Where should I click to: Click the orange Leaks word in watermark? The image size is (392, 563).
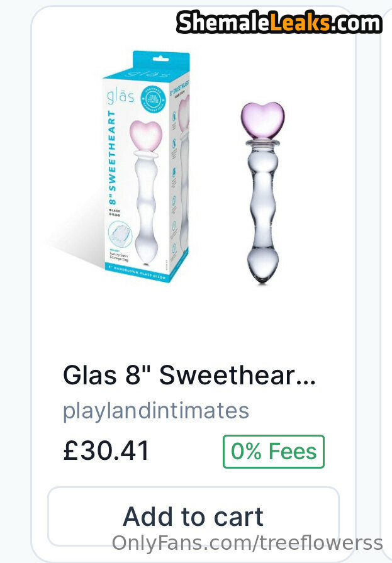click(x=300, y=23)
